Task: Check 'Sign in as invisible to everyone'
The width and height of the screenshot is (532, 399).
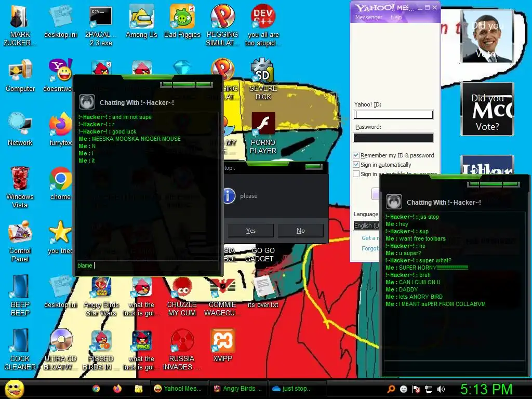Action: (356, 174)
